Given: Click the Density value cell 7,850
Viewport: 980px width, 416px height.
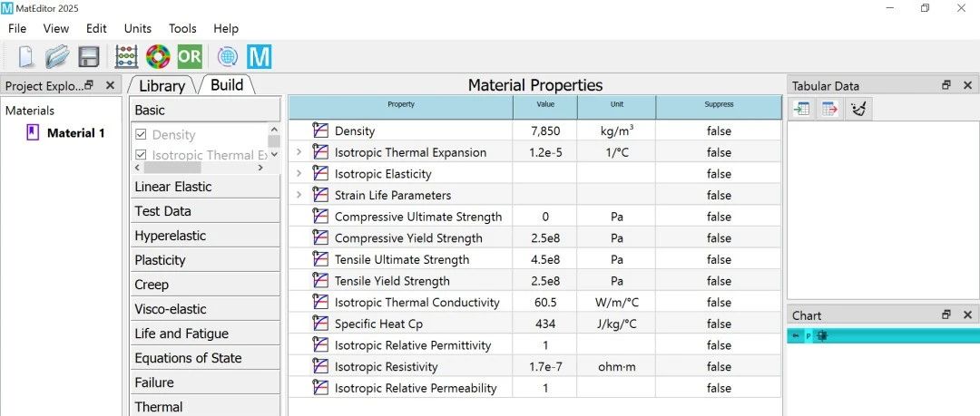Looking at the screenshot, I should (x=546, y=131).
